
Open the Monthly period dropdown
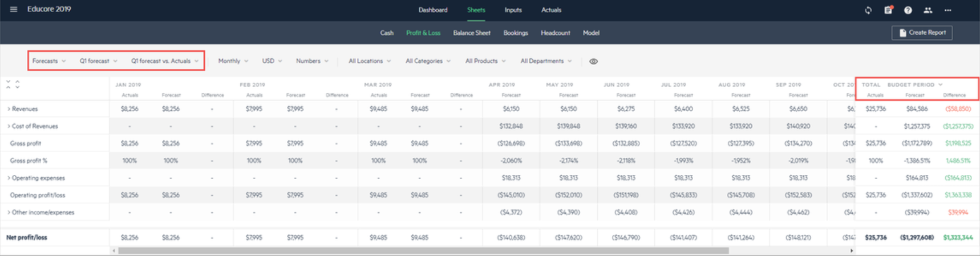pos(233,61)
